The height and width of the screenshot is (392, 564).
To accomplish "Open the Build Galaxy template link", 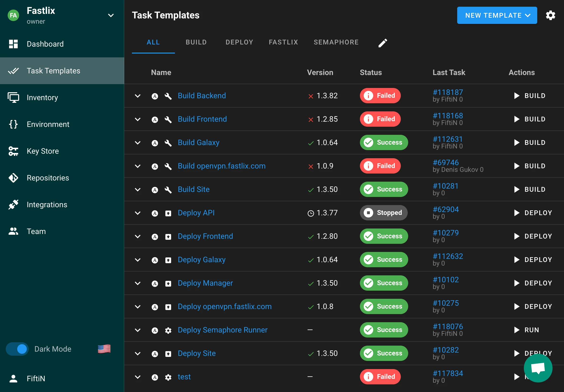I will point(198,142).
